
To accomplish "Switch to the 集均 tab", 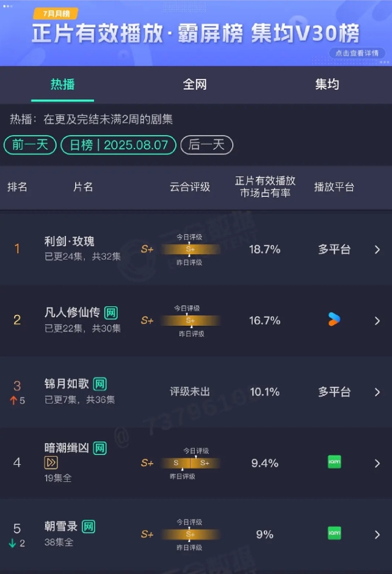I will (x=327, y=84).
